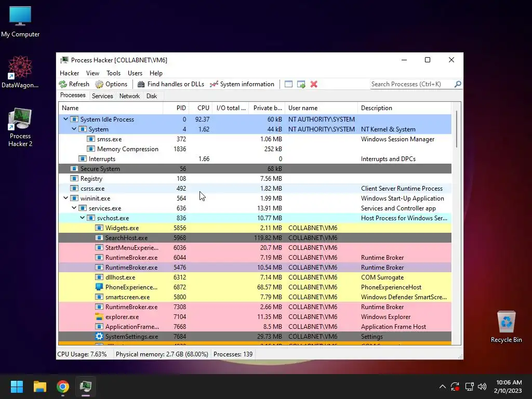The image size is (532, 399).
Task: Open the Users menu
Action: coord(135,73)
